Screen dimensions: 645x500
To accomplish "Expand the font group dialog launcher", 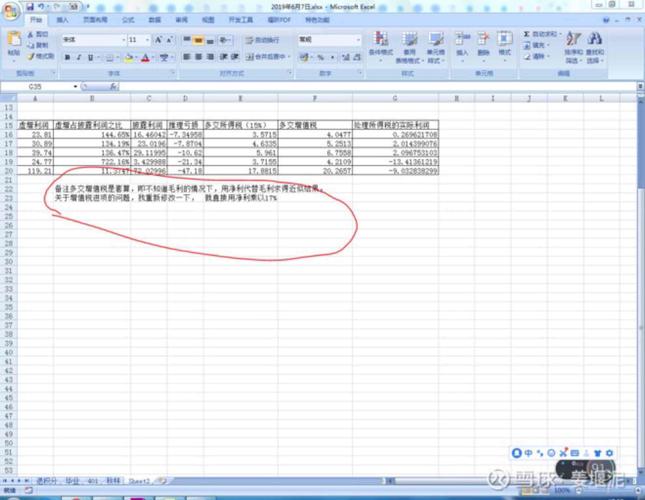I will coord(172,73).
